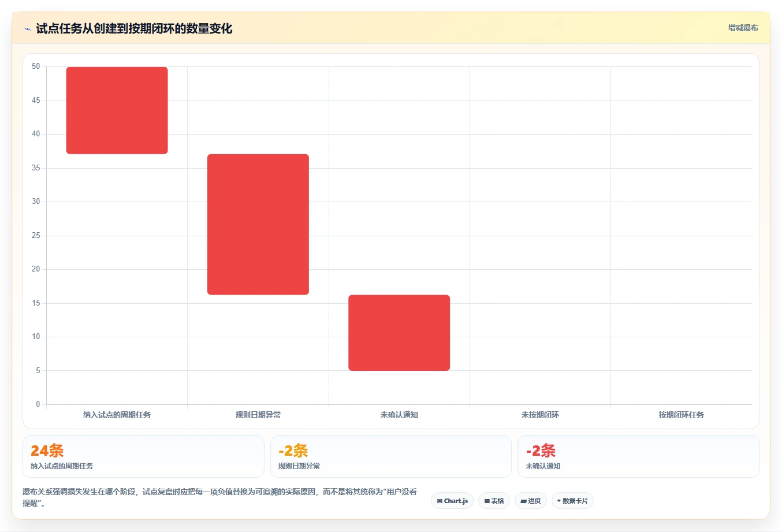Click the x-axis label 按期闭环任务
Screen dimensions: 782x532
point(682,415)
